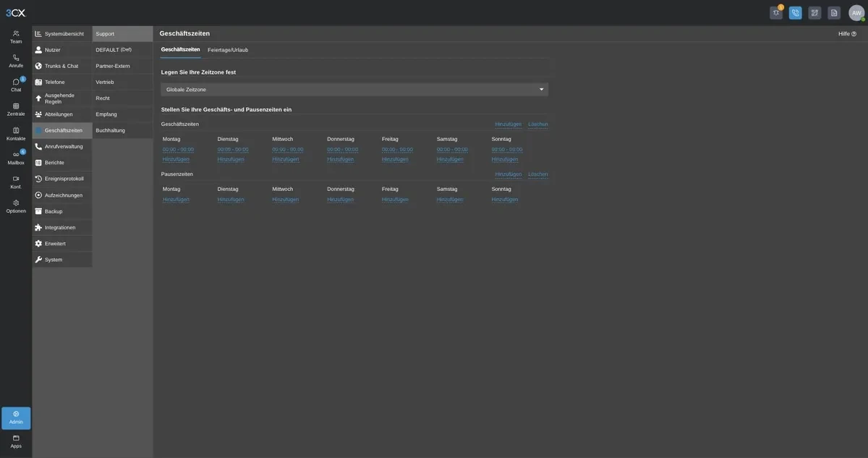Screen dimensions: 868x458
Task: Open the Mailbox voicemail section
Action: click(16, 158)
